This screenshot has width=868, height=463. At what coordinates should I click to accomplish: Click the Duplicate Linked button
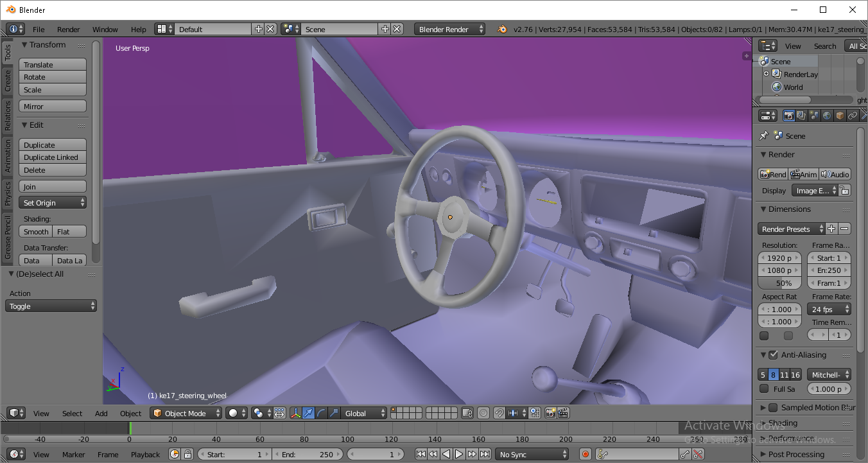pyautogui.click(x=52, y=157)
